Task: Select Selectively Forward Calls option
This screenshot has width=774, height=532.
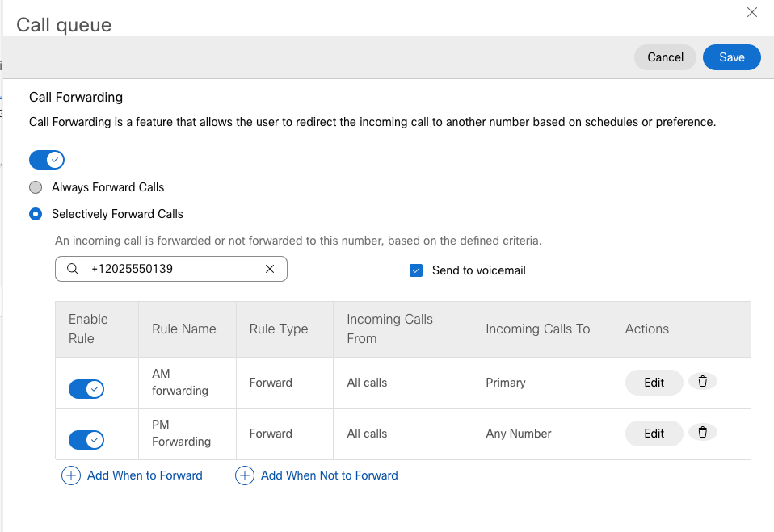Action: point(36,214)
